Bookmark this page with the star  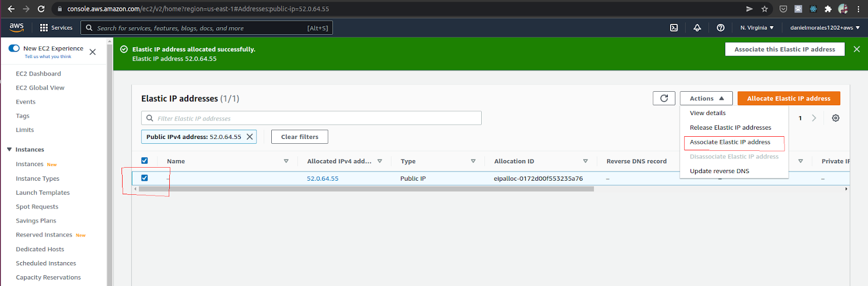point(764,9)
